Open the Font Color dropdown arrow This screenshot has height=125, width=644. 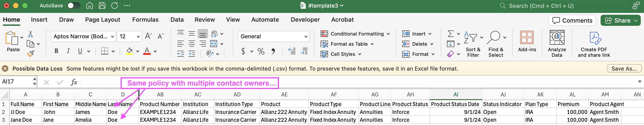click(x=155, y=51)
